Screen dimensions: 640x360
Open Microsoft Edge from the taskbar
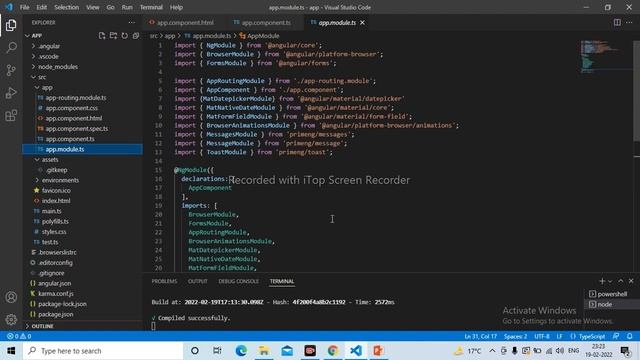(x=241, y=351)
